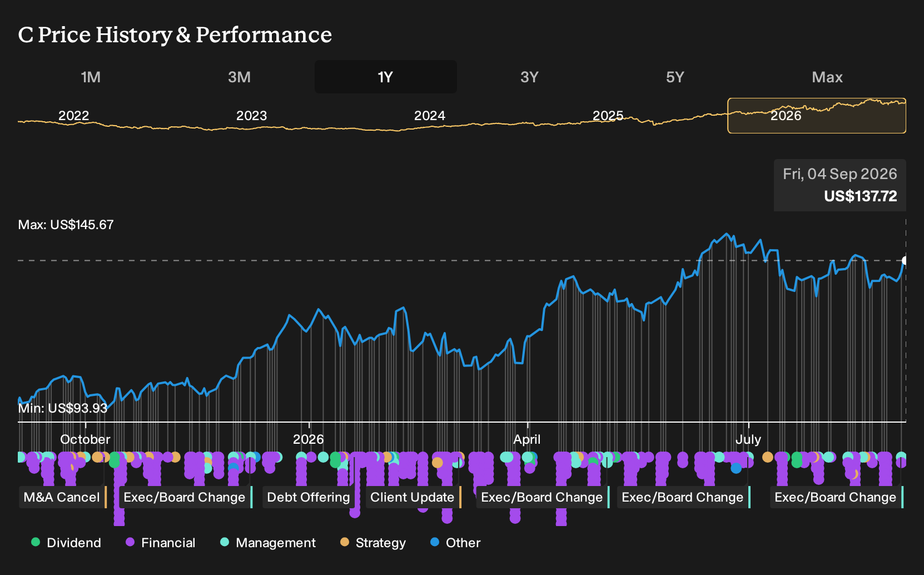Open the Debt Offering event label
Viewport: 924px width, 575px height.
(309, 497)
